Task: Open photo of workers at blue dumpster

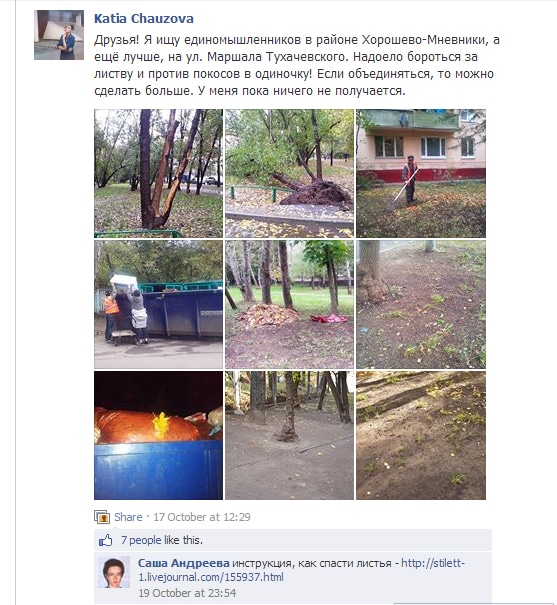Action: (x=159, y=304)
